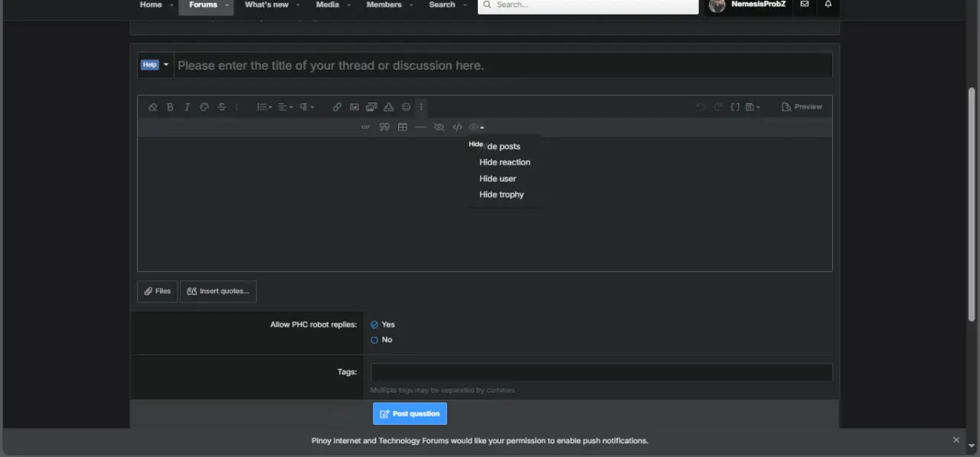The image size is (980, 457).
Task: Open the Home navigation tab
Action: click(x=151, y=5)
